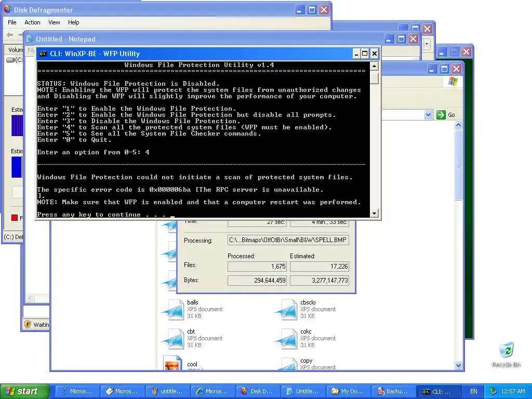Select the balls XPS document icon
532x399 pixels.
174,309
